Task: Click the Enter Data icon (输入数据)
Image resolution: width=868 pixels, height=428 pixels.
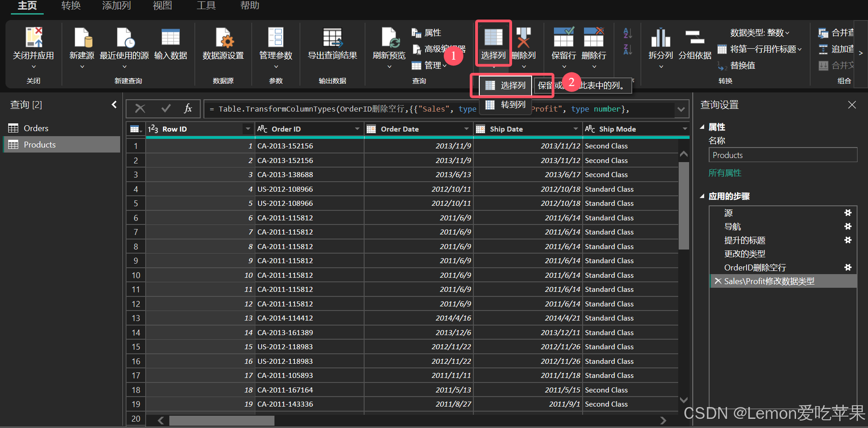Action: pos(171,37)
